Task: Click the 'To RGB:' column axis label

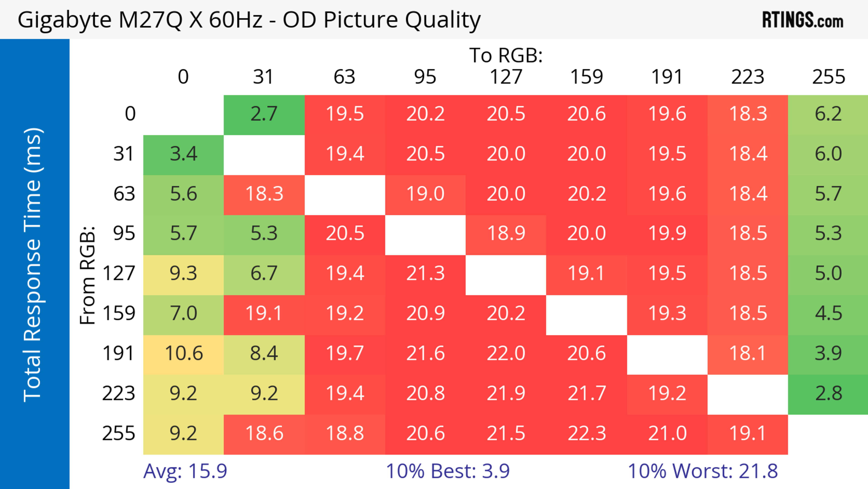Action: click(506, 55)
